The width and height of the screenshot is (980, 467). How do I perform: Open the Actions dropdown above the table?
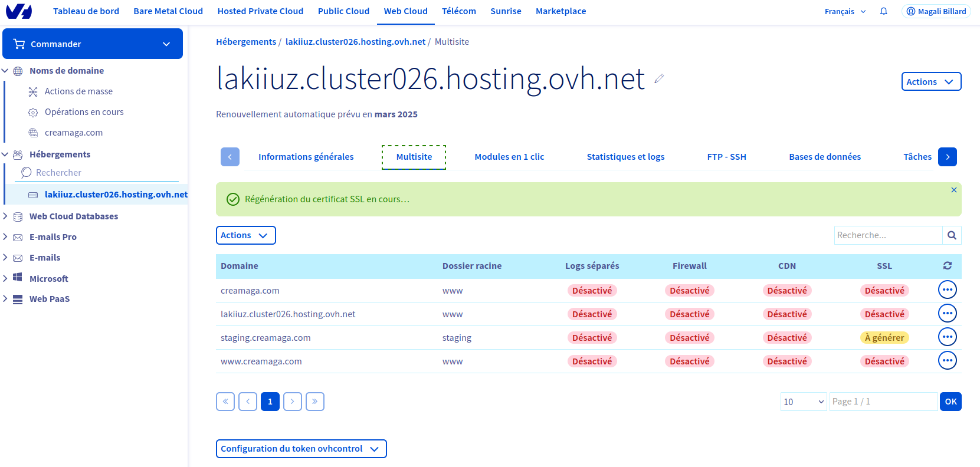(245, 235)
